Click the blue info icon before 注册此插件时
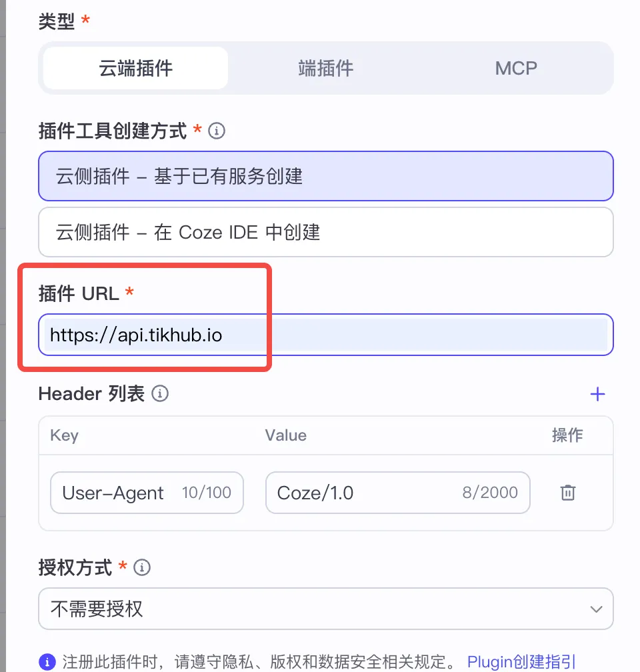The height and width of the screenshot is (672, 640). (47, 662)
